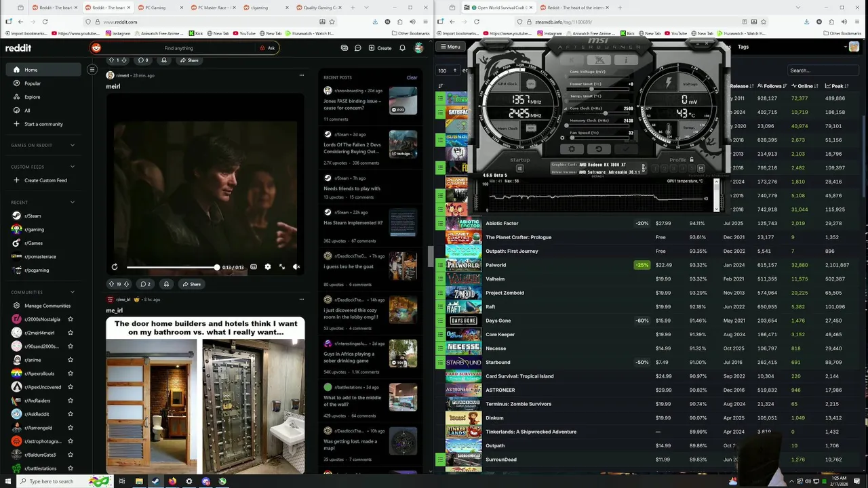Click the Reddit logo
The height and width of the screenshot is (488, 868).
[x=18, y=48]
